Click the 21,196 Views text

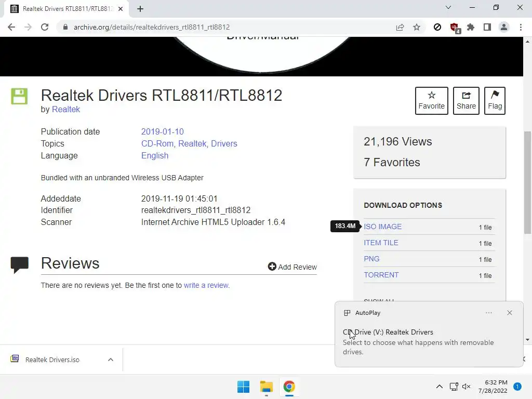coord(397,141)
